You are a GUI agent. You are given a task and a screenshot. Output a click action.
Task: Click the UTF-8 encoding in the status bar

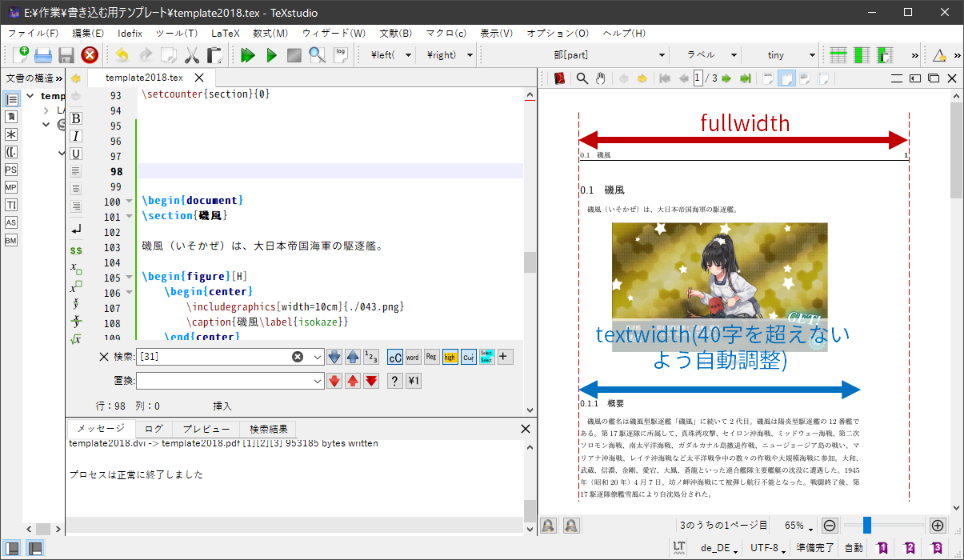[x=768, y=548]
